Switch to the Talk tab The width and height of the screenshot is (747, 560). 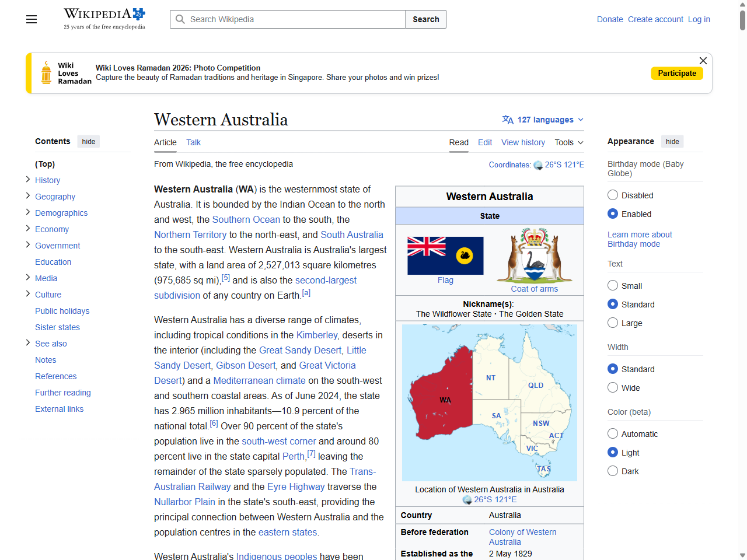click(193, 142)
